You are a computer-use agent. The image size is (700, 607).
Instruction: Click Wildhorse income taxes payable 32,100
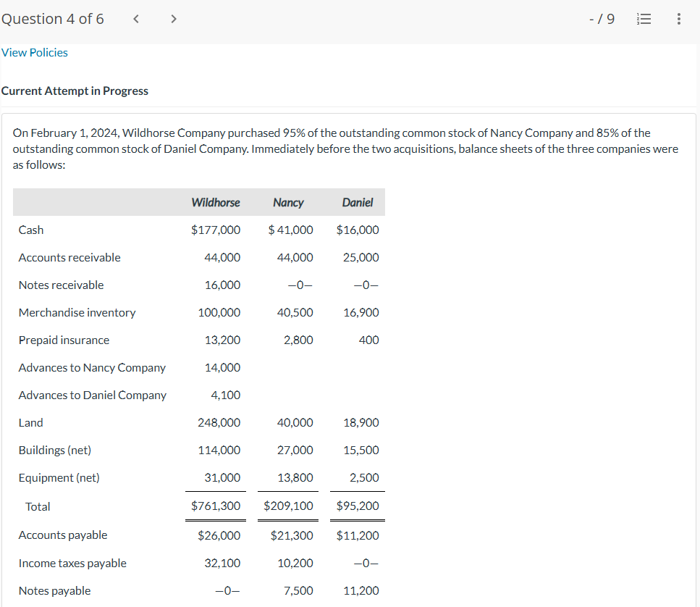click(x=222, y=564)
